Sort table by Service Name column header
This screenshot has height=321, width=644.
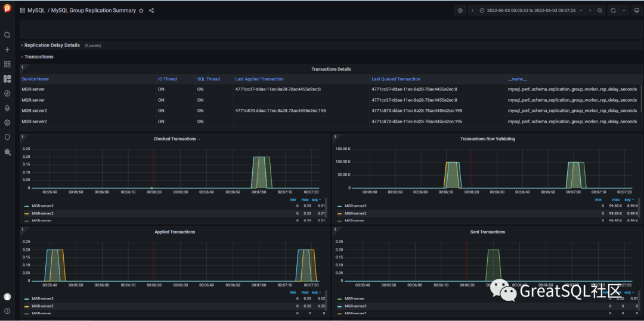coord(35,79)
